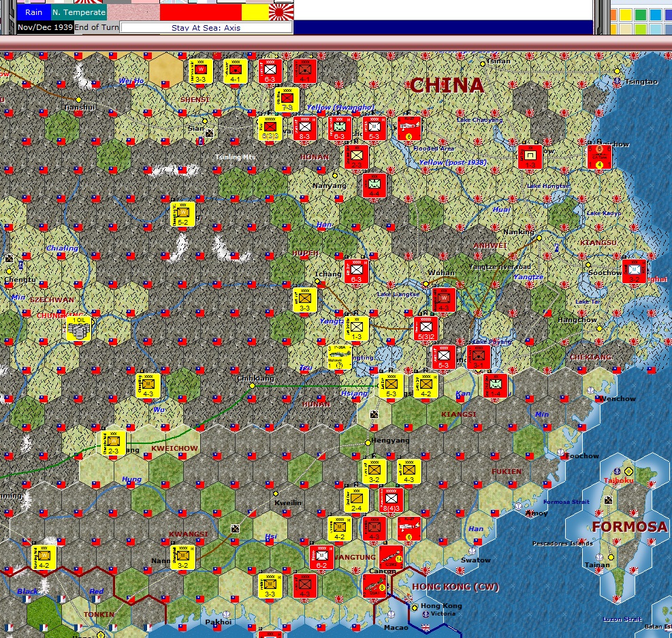Select the red 6-2 motorized counter

coord(321,558)
